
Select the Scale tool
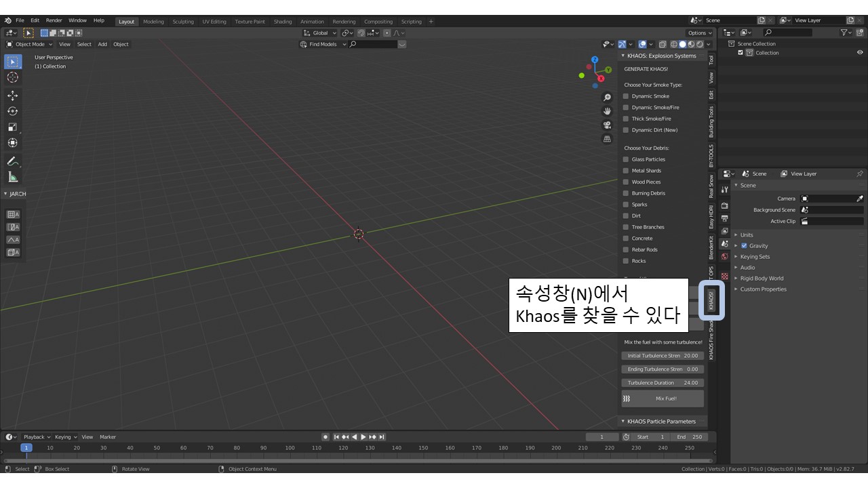pyautogui.click(x=13, y=127)
